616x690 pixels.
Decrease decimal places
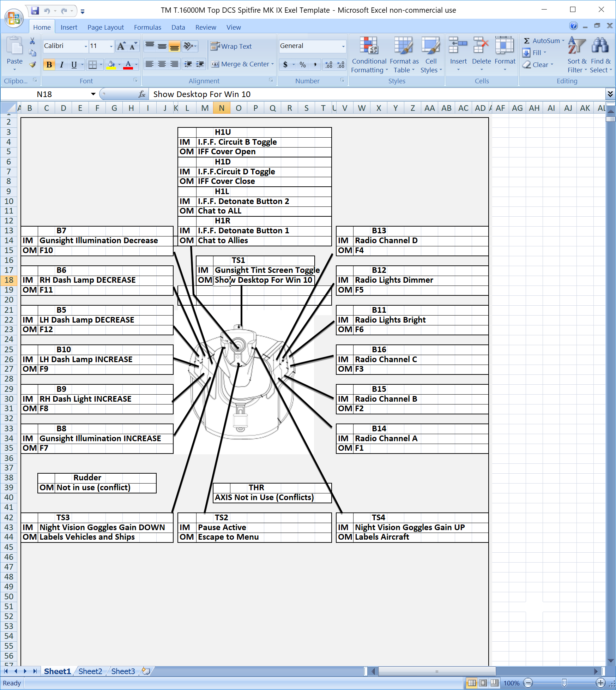[341, 64]
